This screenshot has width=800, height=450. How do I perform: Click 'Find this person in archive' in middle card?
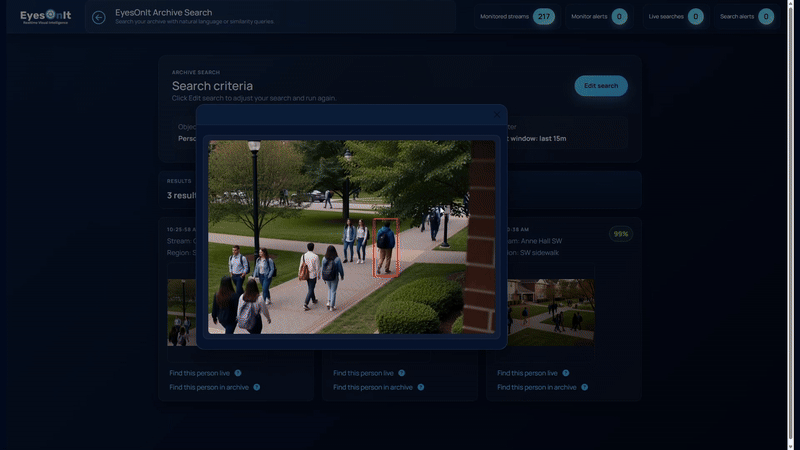point(372,387)
